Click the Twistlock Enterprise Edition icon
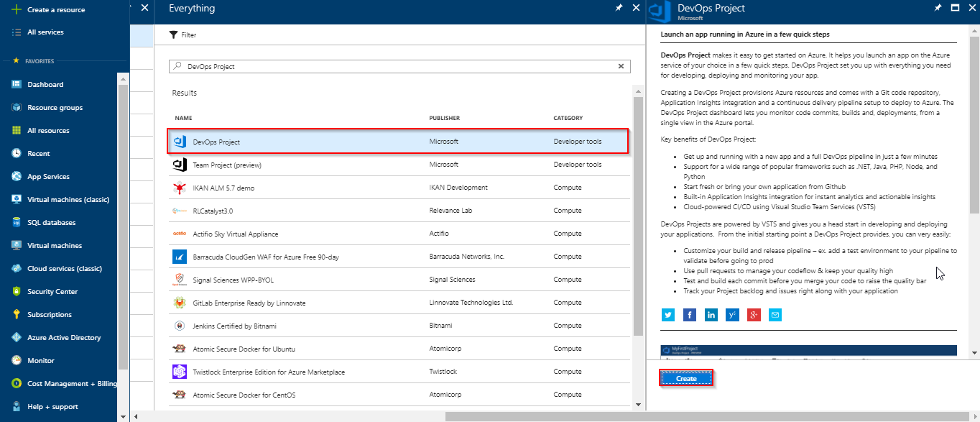The height and width of the screenshot is (422, 980). coord(180,372)
